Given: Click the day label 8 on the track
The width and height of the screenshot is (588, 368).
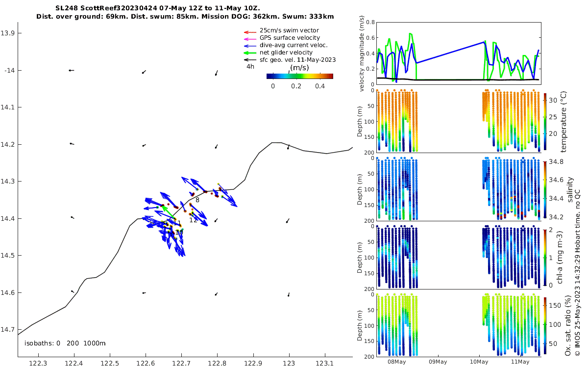Looking at the screenshot, I should pos(197,200).
